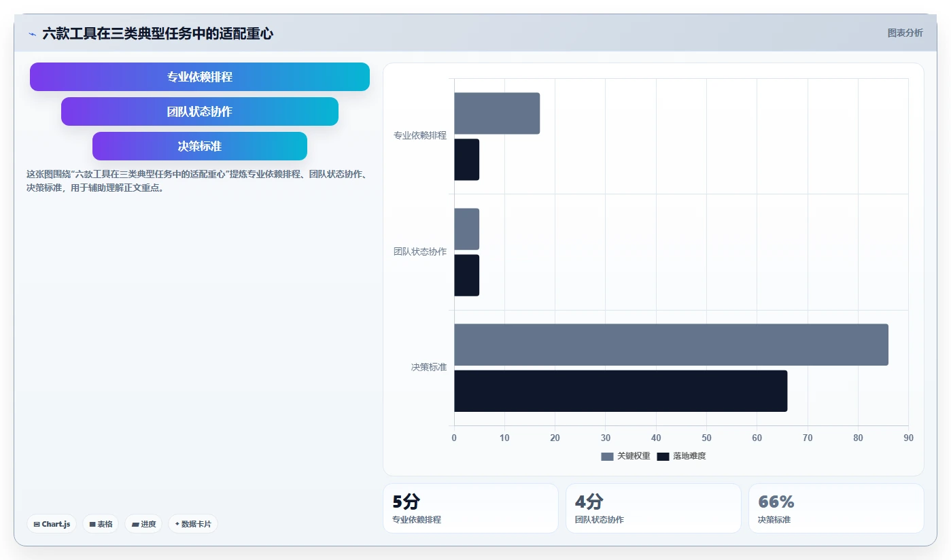The image size is (951, 560).
Task: Click the x-axis tick label 90
Action: click(x=908, y=438)
